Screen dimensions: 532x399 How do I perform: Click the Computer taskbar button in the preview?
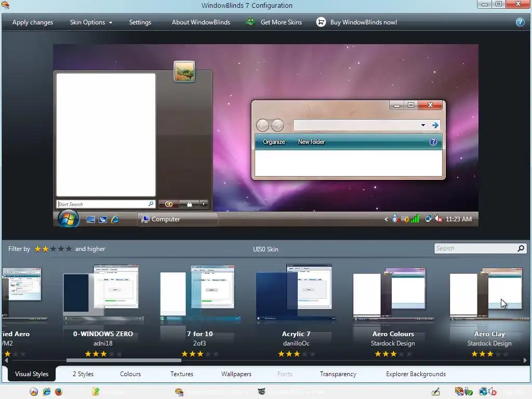178,219
